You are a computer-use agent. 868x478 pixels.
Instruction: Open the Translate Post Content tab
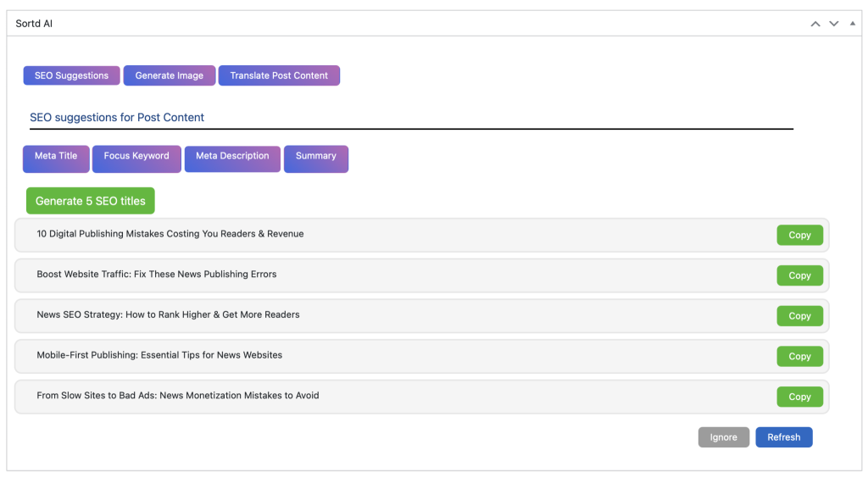click(279, 75)
